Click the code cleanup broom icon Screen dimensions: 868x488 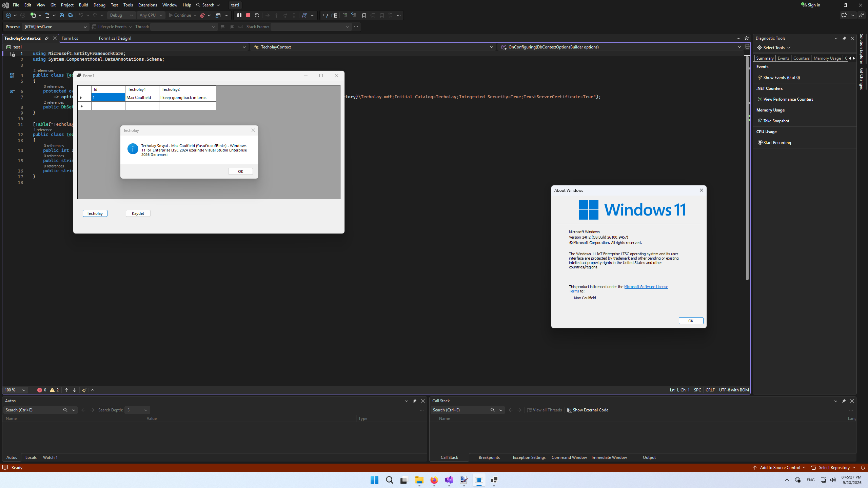point(84,390)
